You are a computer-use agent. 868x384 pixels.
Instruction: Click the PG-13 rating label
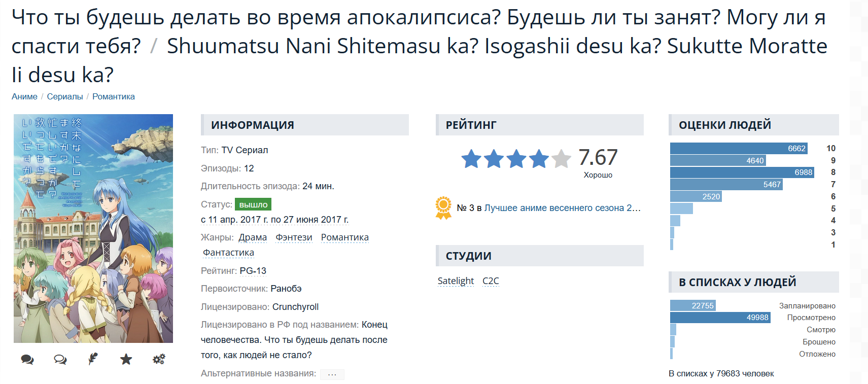coord(253,271)
